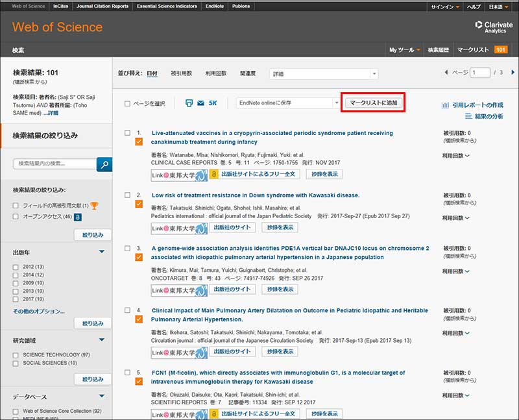
Task: Click 出版社のサイト for result 3
Action: click(x=232, y=289)
